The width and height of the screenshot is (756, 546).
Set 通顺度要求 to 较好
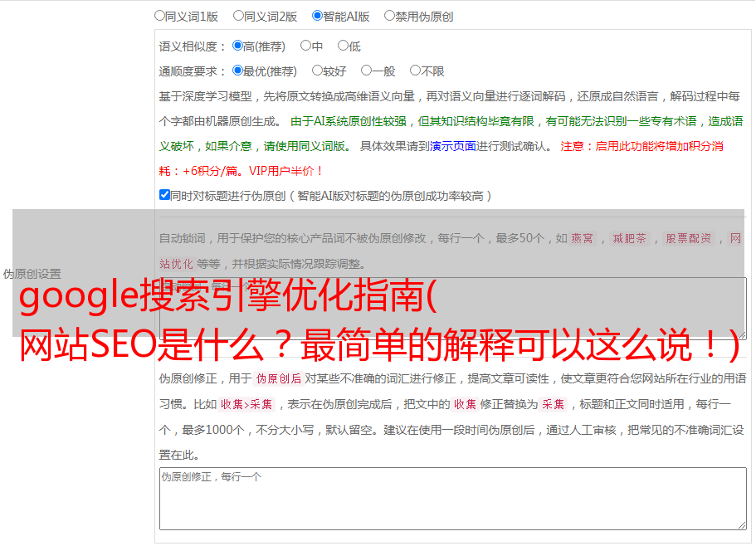(317, 71)
